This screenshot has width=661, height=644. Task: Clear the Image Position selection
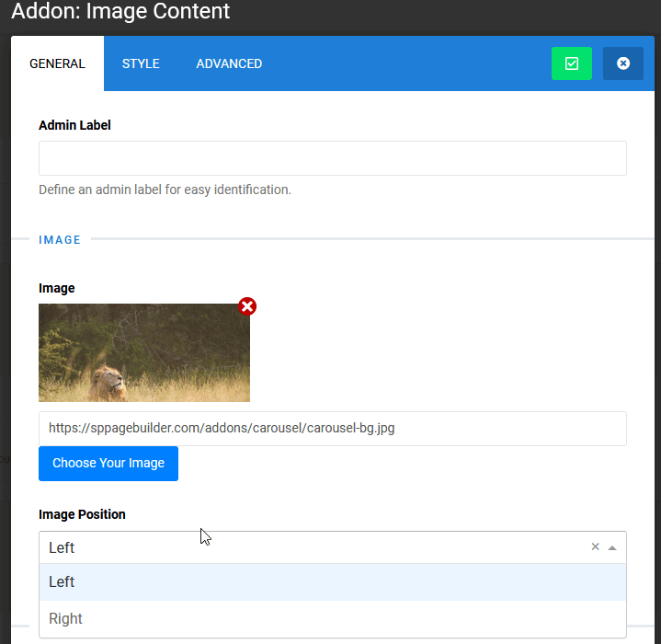click(x=595, y=546)
